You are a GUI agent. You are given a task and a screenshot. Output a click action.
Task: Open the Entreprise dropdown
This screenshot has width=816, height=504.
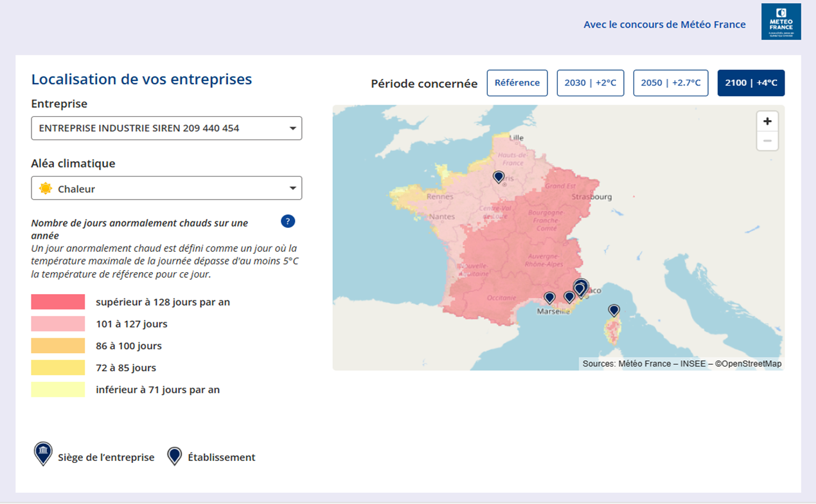(x=166, y=128)
